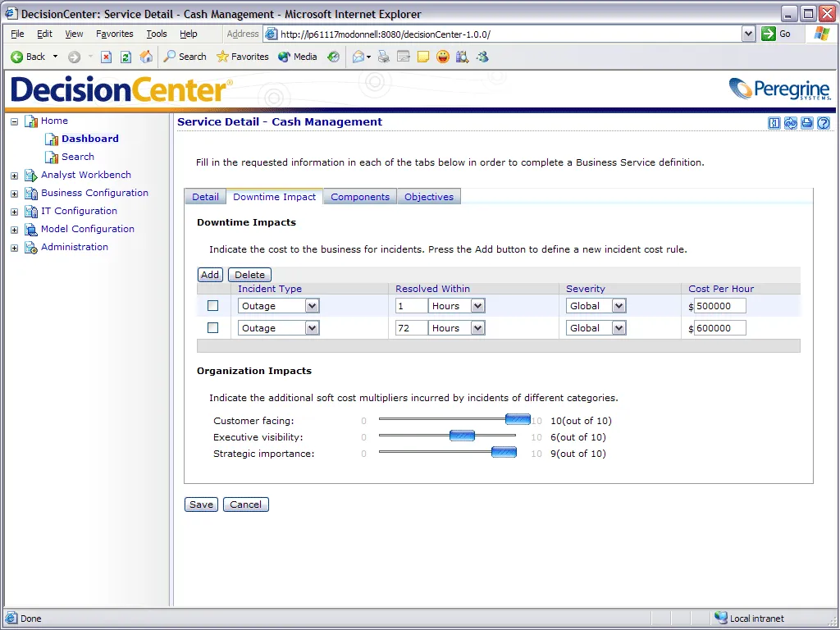
Task: Open the Tools menu
Action: [x=157, y=34]
